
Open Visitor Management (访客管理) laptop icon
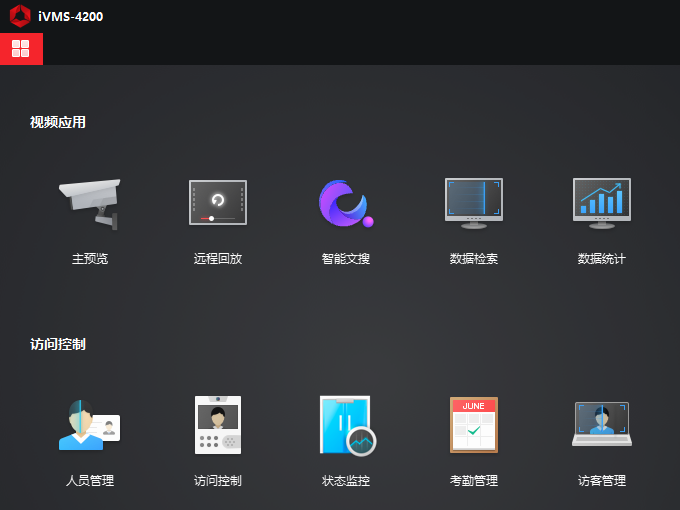[602, 424]
